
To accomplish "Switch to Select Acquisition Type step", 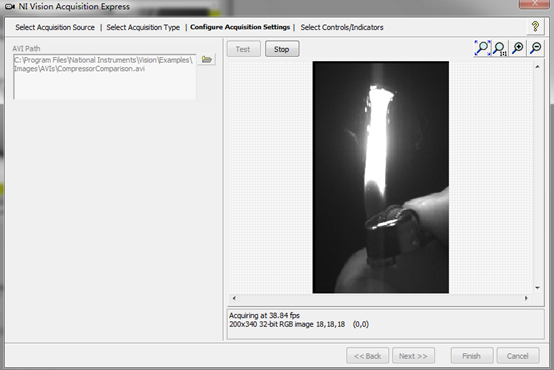I will (x=143, y=27).
